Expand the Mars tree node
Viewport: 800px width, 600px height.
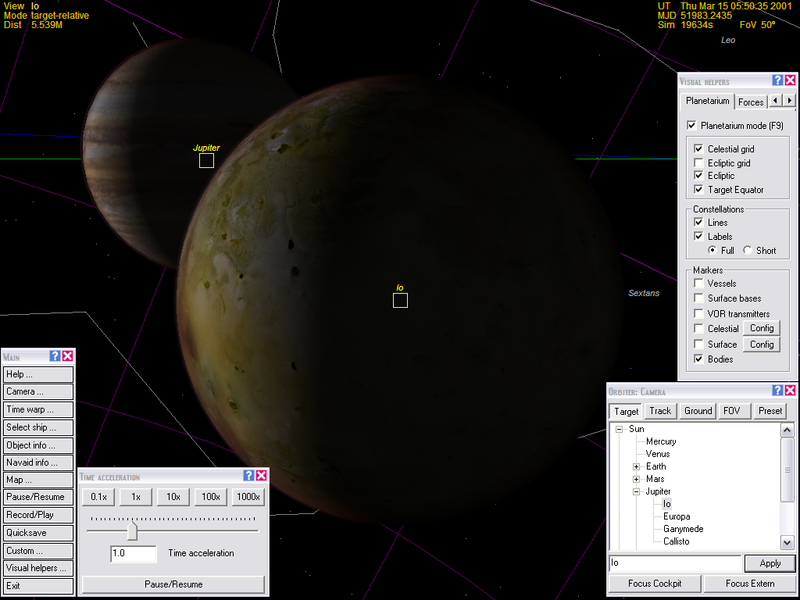coord(636,479)
